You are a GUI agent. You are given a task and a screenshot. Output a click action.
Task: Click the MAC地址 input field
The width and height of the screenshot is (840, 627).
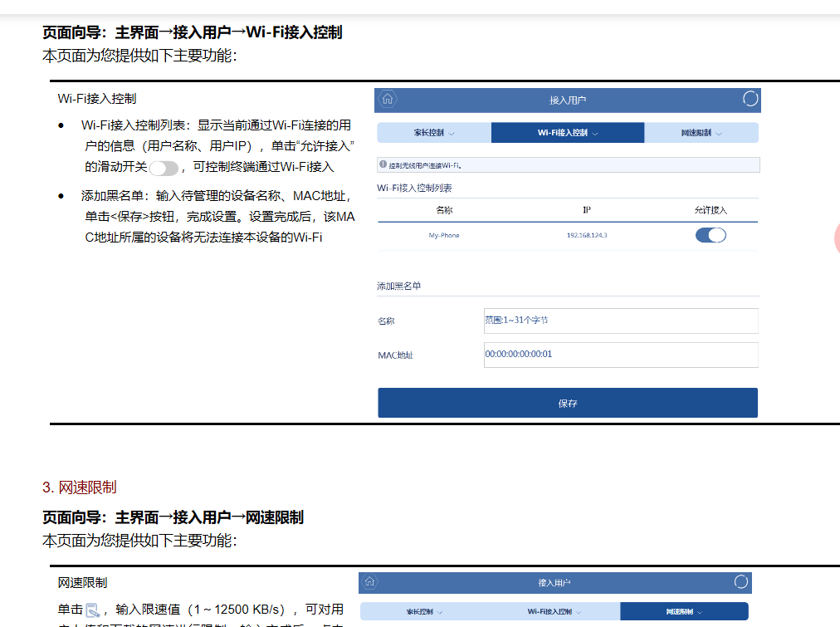tap(621, 355)
